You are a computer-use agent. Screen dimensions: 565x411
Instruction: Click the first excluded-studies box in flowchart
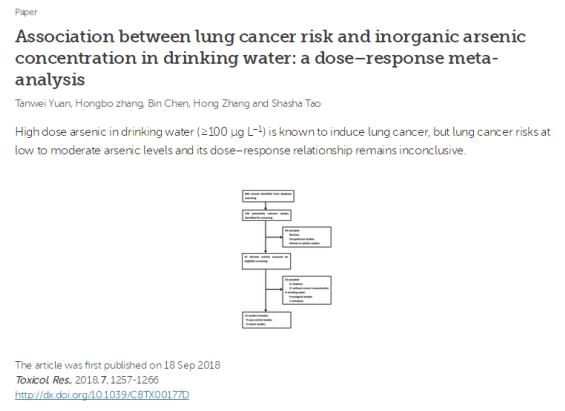tap(307, 237)
